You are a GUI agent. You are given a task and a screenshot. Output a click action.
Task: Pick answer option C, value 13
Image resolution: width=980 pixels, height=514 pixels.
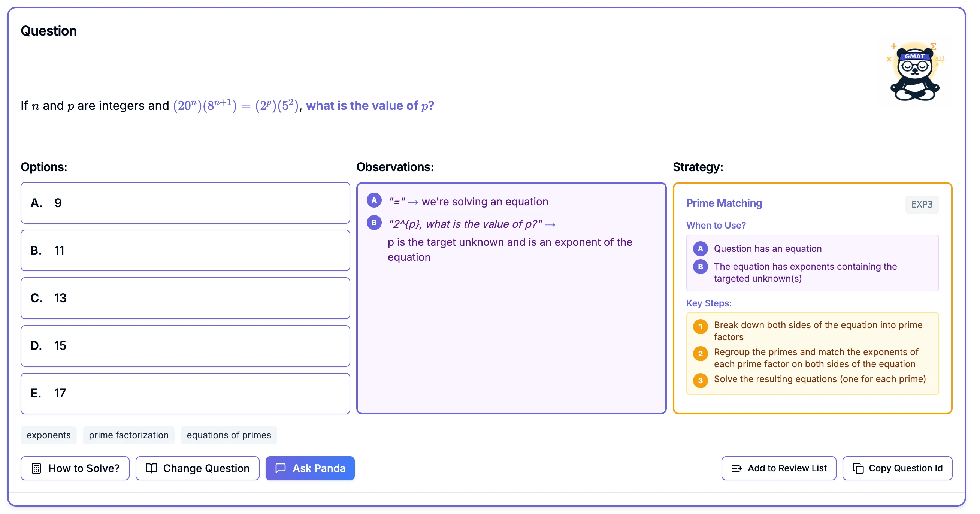pos(185,298)
